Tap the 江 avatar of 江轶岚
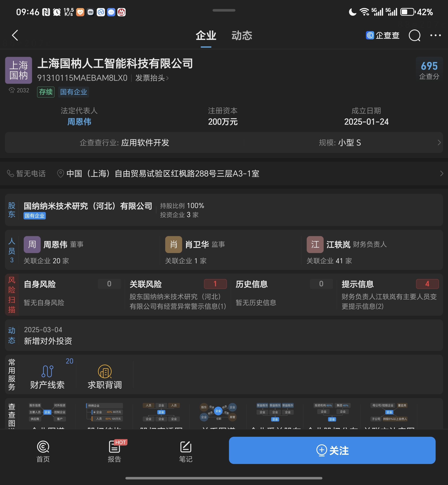448x485 pixels. [315, 244]
